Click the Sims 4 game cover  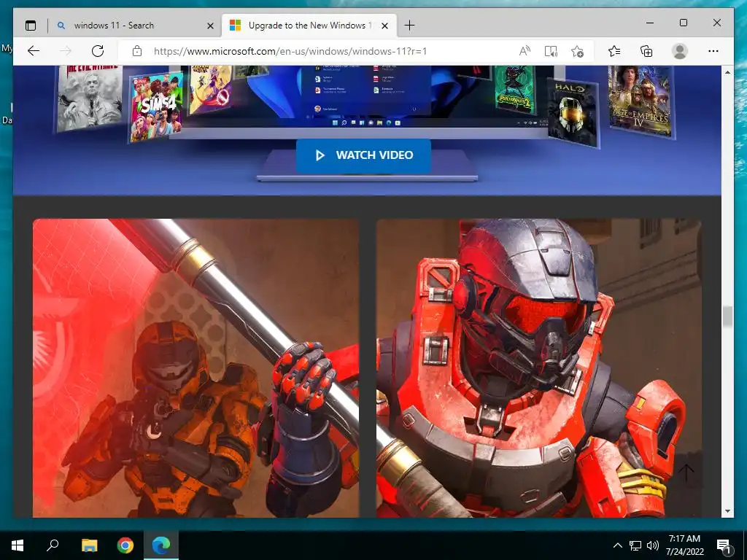pos(157,106)
